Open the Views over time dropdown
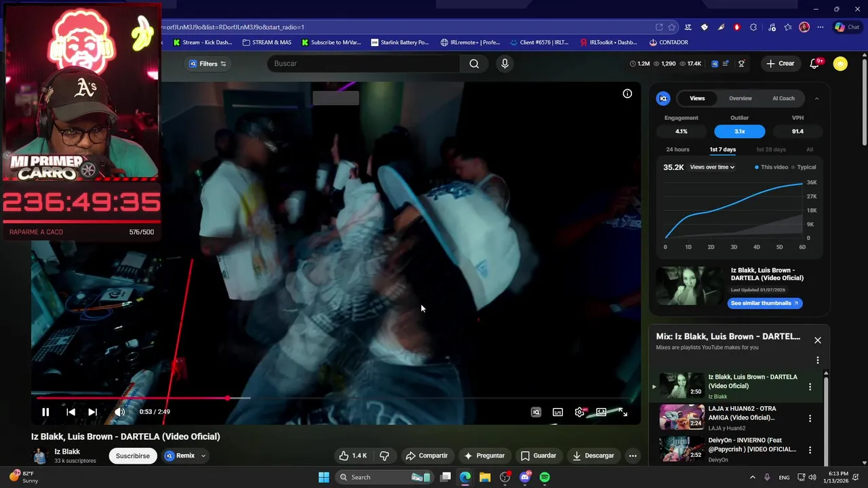 [712, 167]
